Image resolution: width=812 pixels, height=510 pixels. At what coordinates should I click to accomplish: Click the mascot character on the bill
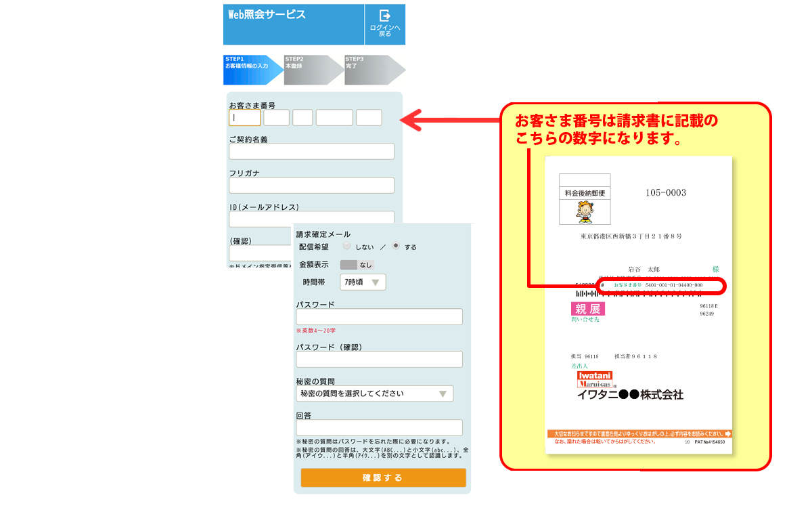(x=584, y=212)
